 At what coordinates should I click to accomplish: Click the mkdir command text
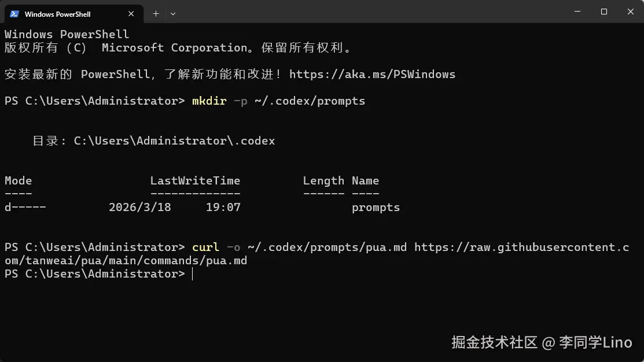point(209,101)
